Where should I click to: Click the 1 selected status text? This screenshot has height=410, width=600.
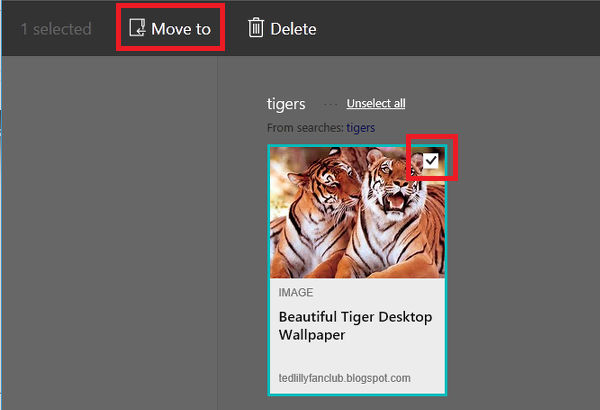pyautogui.click(x=56, y=29)
